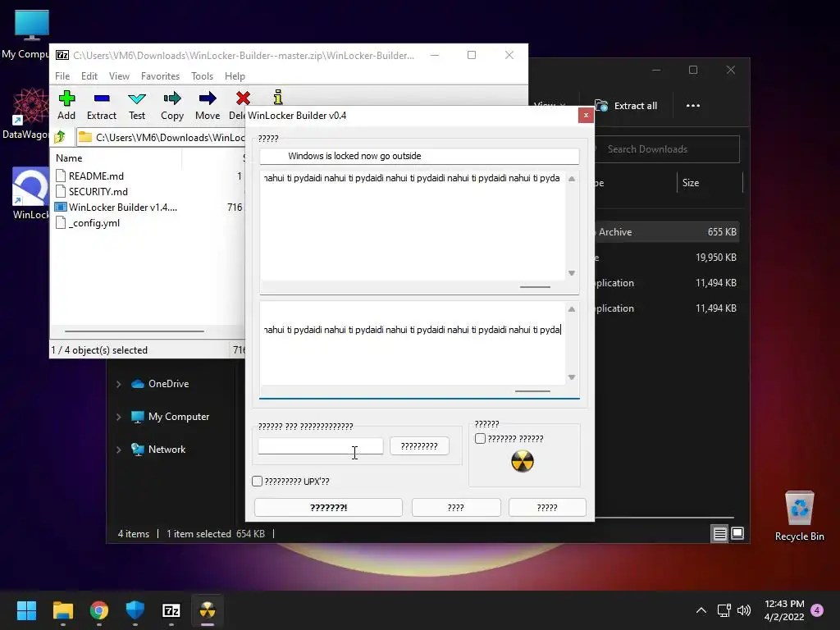Open the 7-Zip Help menu

point(235,76)
